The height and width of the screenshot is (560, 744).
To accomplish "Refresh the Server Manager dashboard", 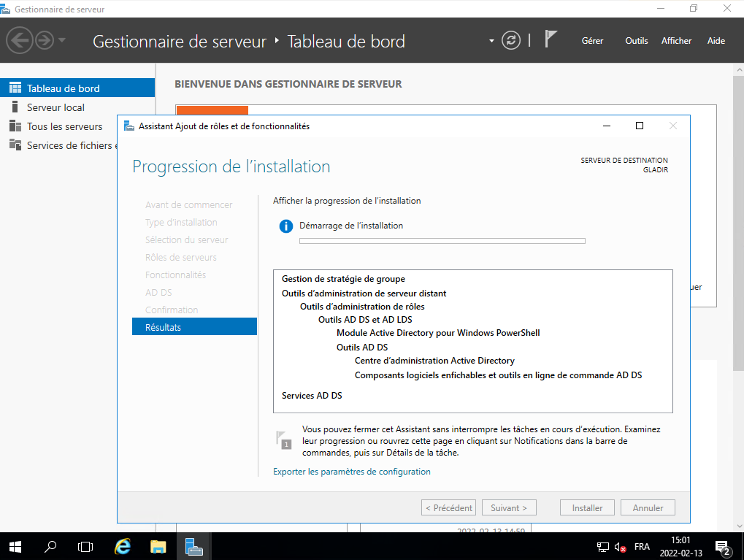I will click(x=511, y=40).
